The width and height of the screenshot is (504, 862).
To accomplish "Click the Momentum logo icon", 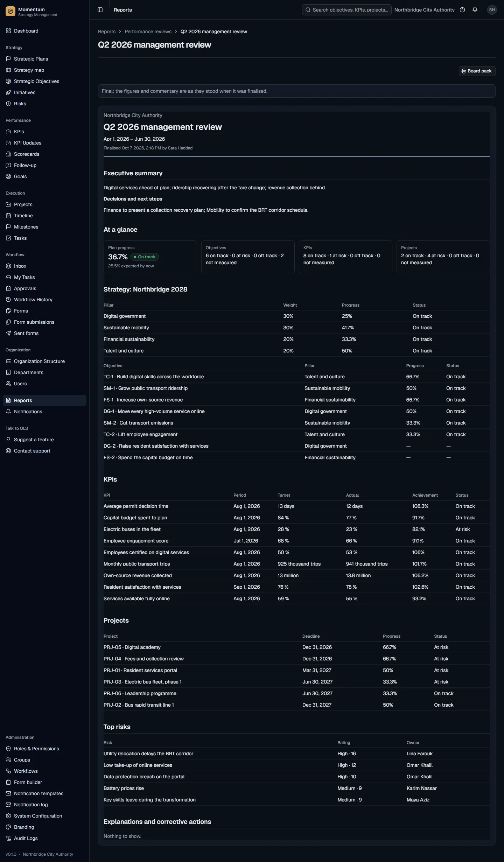I will click(10, 12).
